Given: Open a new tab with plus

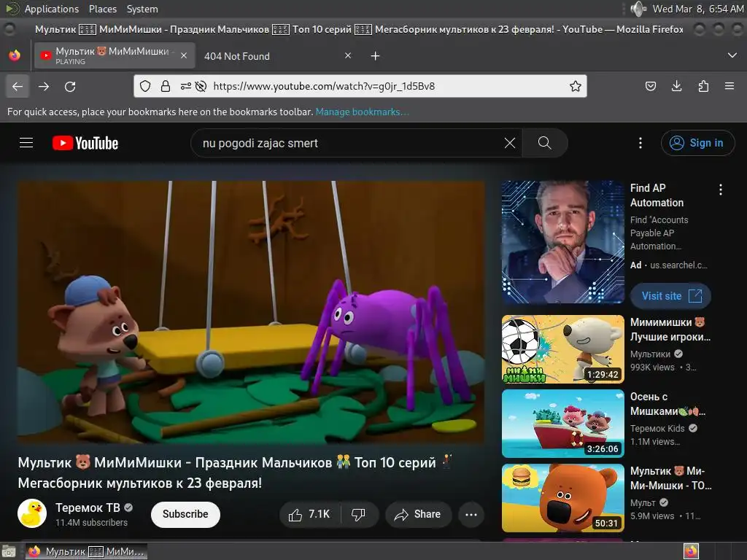Looking at the screenshot, I should point(376,56).
